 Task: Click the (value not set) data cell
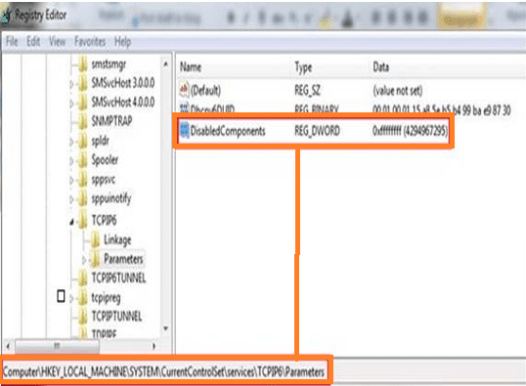(x=398, y=90)
